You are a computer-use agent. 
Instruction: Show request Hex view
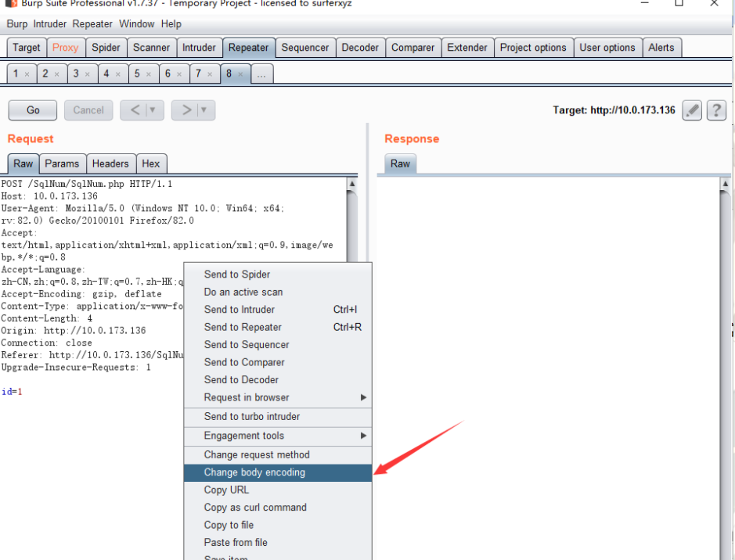click(151, 164)
